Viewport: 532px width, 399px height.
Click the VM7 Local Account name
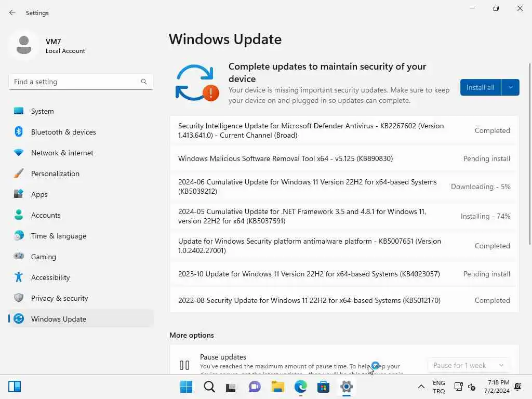pos(65,46)
